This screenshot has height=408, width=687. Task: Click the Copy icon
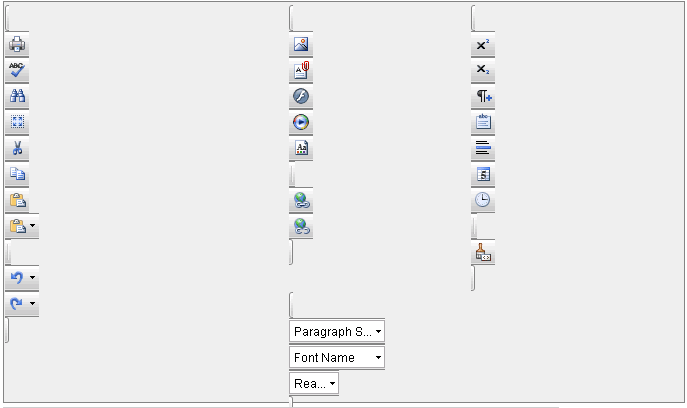tap(18, 175)
